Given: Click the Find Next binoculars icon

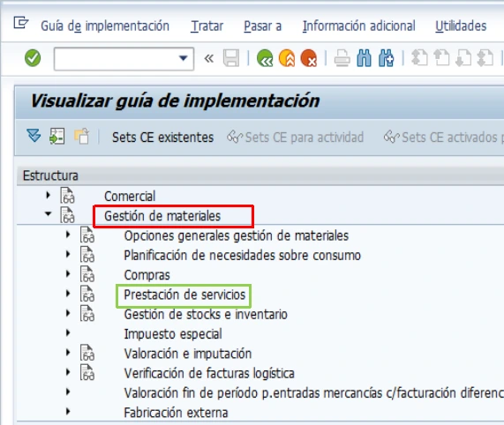Looking at the screenshot, I should (386, 58).
